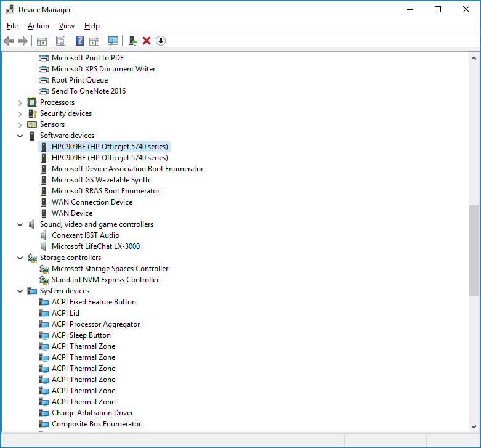Select Charge Arbitration Driver
The width and height of the screenshot is (481, 448).
click(92, 413)
